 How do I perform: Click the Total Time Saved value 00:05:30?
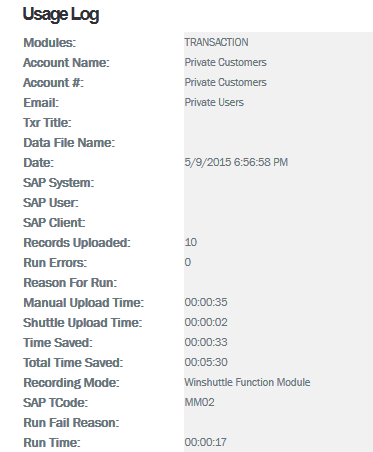tap(206, 362)
